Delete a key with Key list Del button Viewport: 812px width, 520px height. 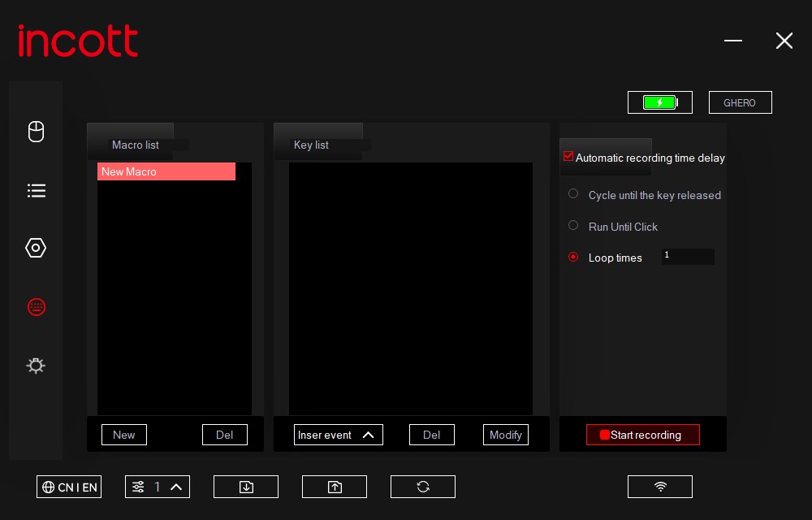tap(431, 435)
